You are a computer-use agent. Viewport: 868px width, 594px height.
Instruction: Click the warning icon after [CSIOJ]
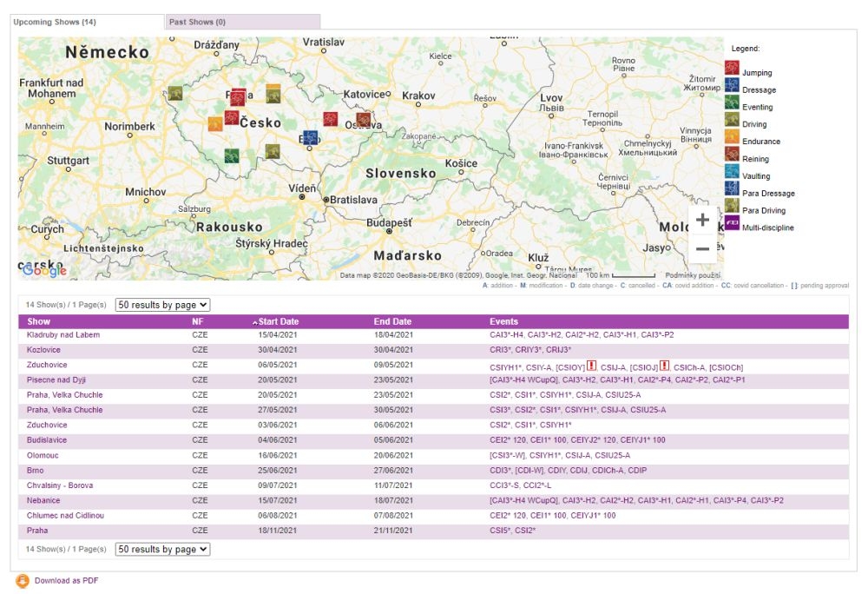(664, 366)
